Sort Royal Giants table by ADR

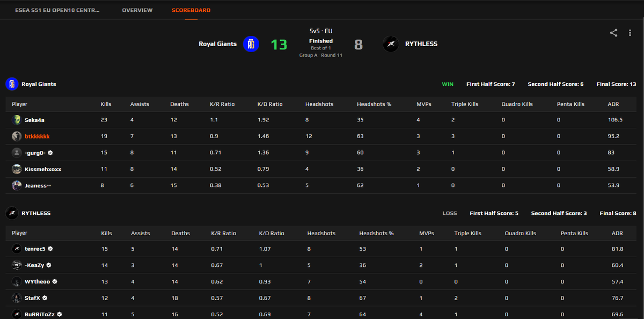[x=613, y=104]
